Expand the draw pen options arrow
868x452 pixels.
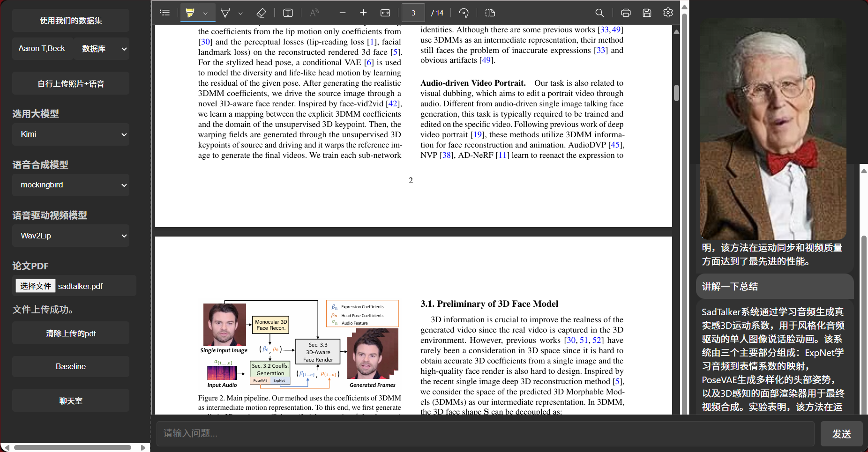tap(240, 13)
